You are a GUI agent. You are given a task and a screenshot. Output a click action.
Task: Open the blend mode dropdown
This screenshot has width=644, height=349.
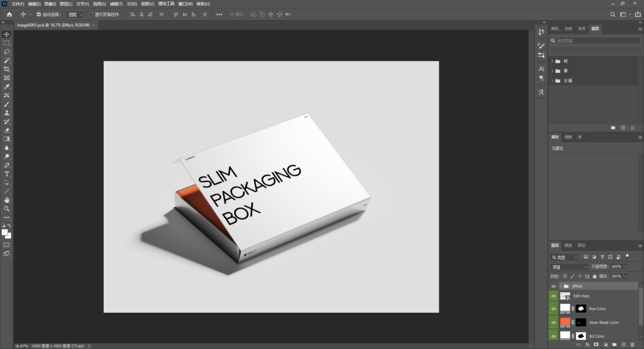[569, 267]
